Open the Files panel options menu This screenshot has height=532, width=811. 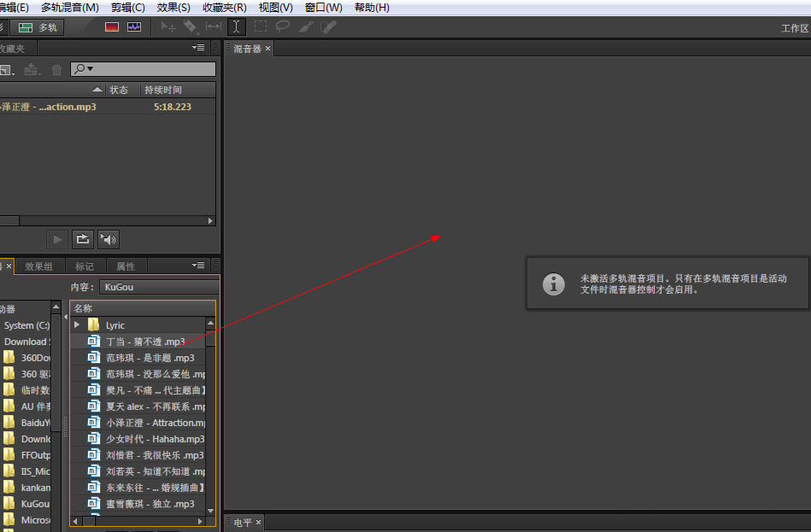coord(198,49)
